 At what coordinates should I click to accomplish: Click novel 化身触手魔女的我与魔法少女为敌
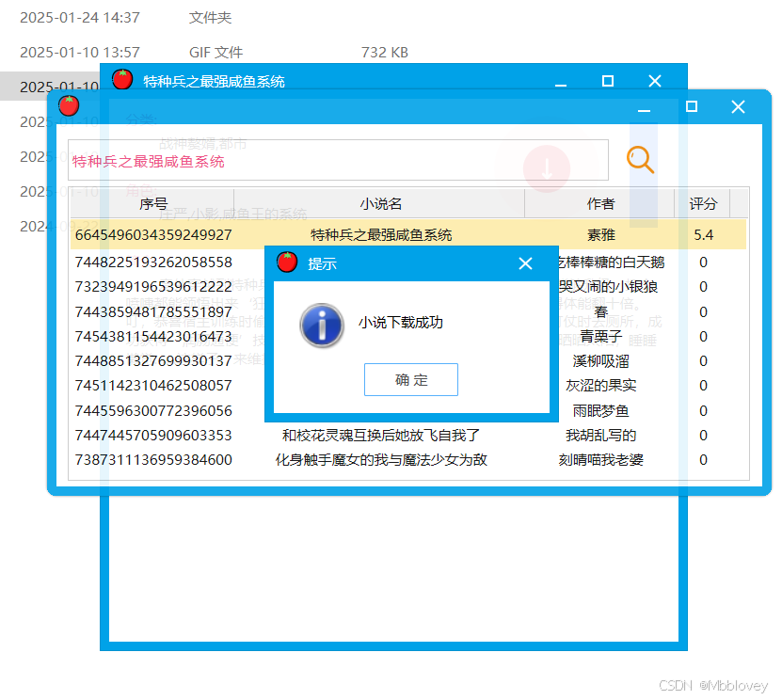coord(381,460)
